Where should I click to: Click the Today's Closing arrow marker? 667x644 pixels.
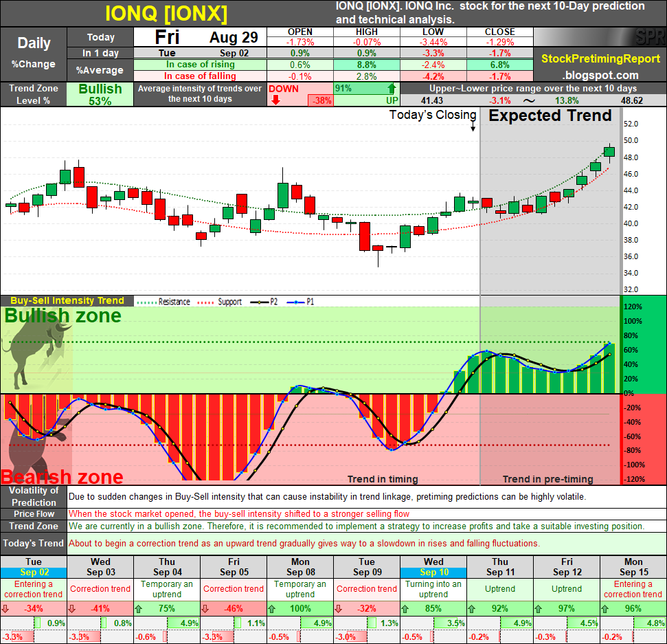pyautogui.click(x=473, y=126)
